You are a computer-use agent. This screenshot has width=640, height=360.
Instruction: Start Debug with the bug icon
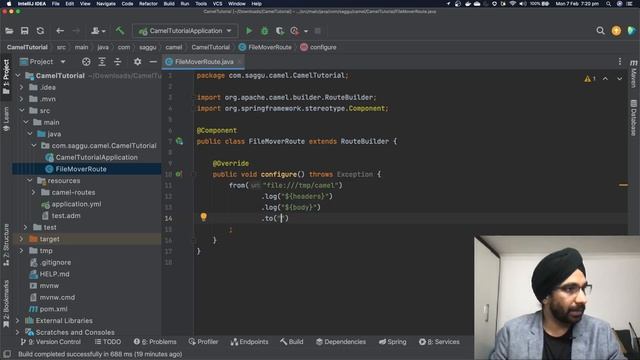click(264, 31)
